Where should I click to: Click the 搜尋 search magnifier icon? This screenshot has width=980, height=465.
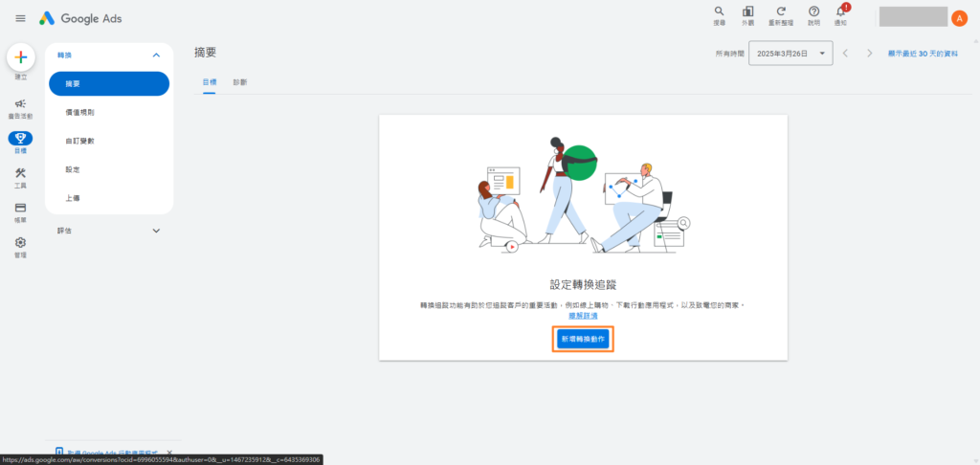click(720, 13)
